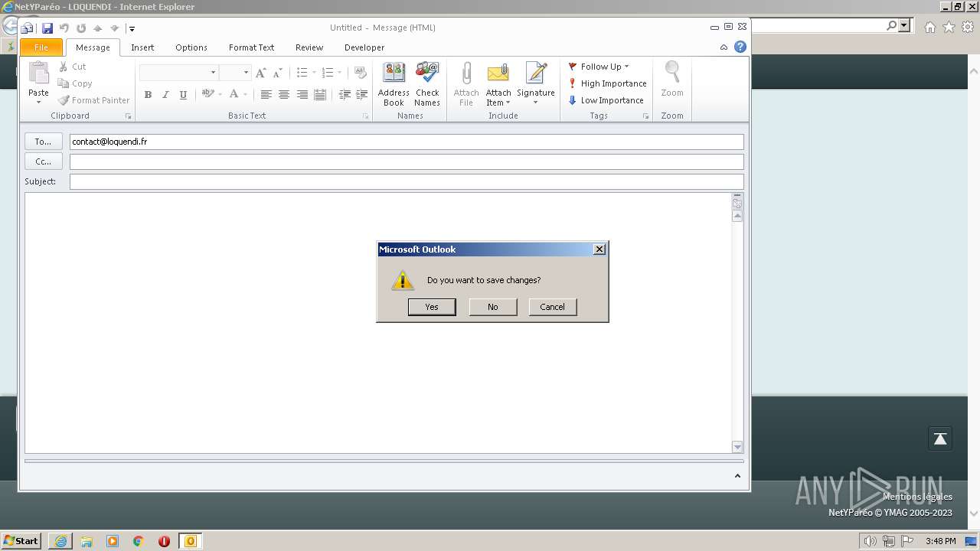Image resolution: width=980 pixels, height=551 pixels.
Task: Click in the Subject input field
Action: click(x=407, y=181)
